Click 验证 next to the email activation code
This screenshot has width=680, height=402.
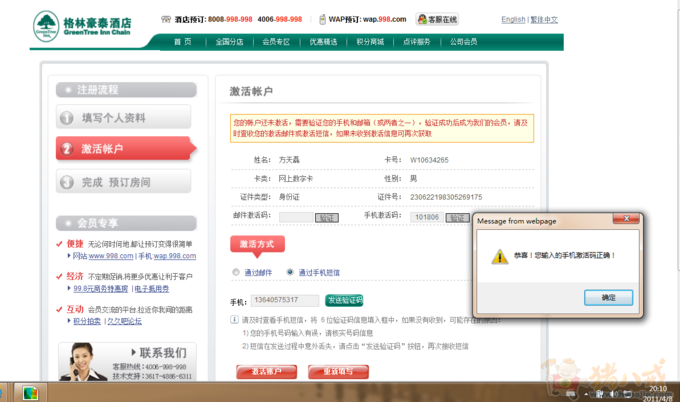tap(327, 217)
